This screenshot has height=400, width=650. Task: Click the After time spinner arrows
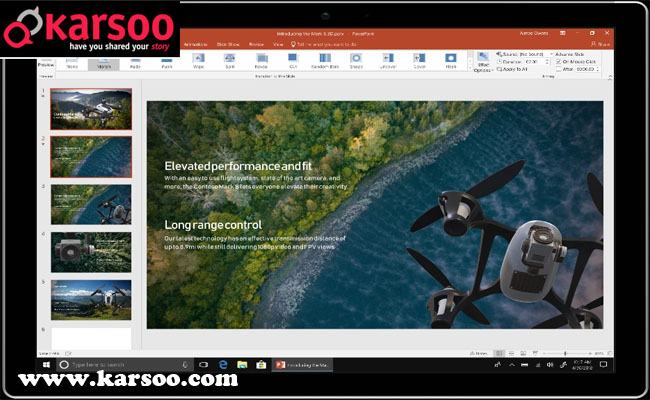click(598, 69)
